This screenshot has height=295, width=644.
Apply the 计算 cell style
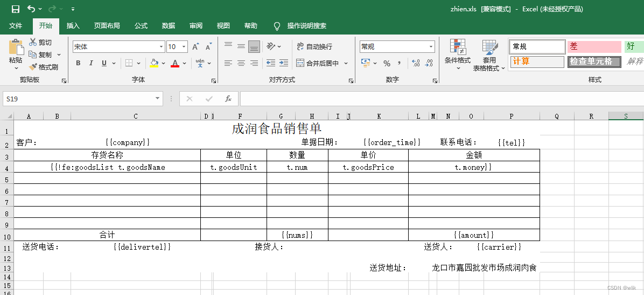pyautogui.click(x=537, y=61)
